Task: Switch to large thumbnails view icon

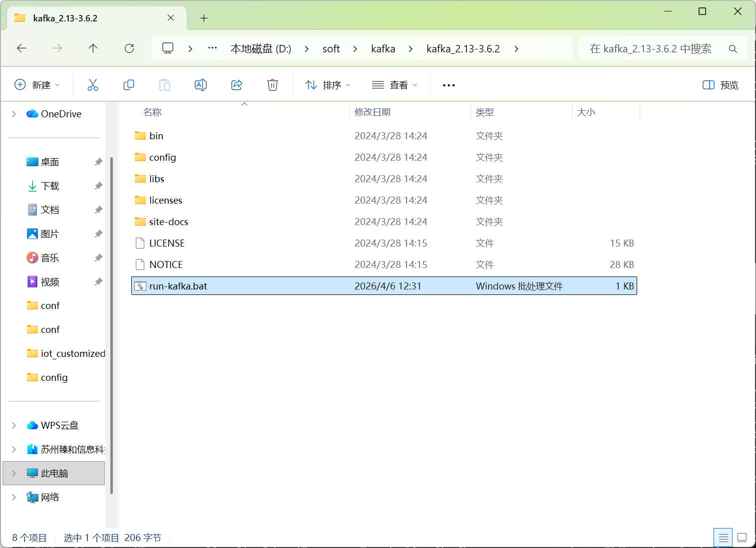Action: 742,538
